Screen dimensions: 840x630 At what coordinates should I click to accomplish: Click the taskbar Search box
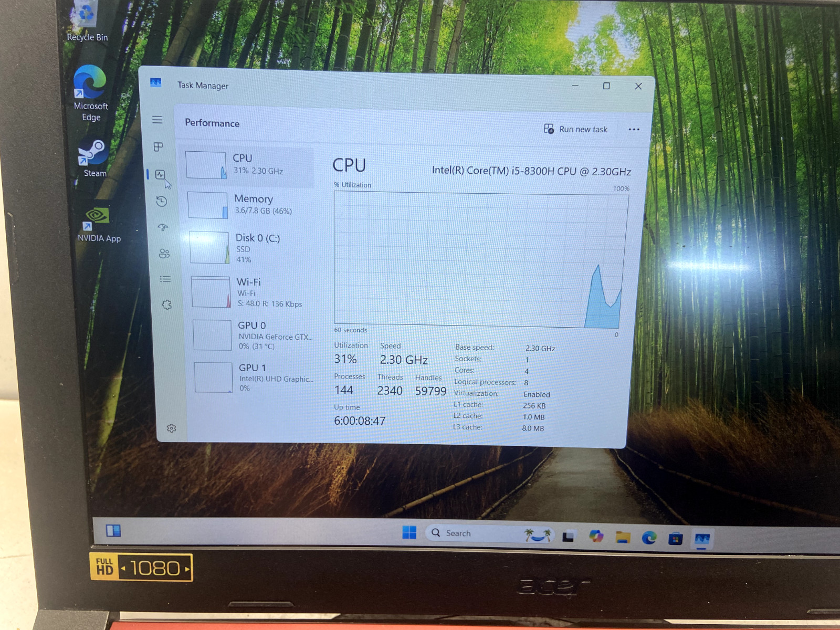(x=489, y=533)
